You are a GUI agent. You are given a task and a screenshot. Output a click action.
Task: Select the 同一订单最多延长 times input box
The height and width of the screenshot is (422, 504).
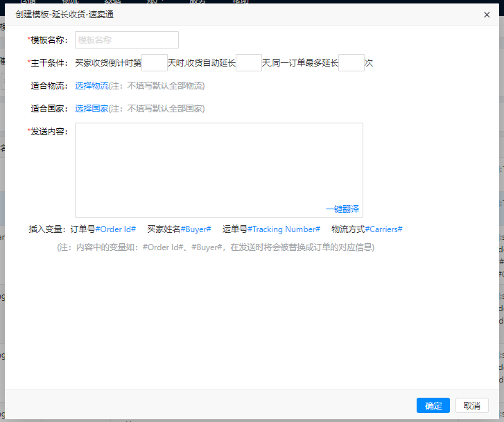point(351,63)
